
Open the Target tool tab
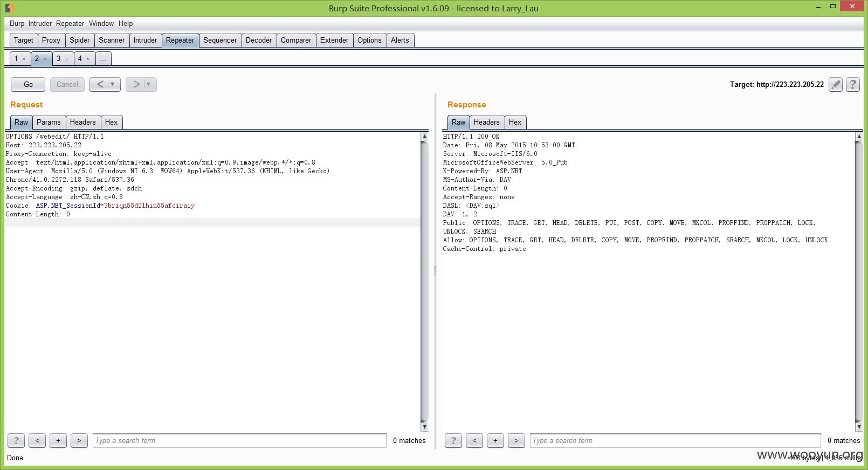(24, 40)
